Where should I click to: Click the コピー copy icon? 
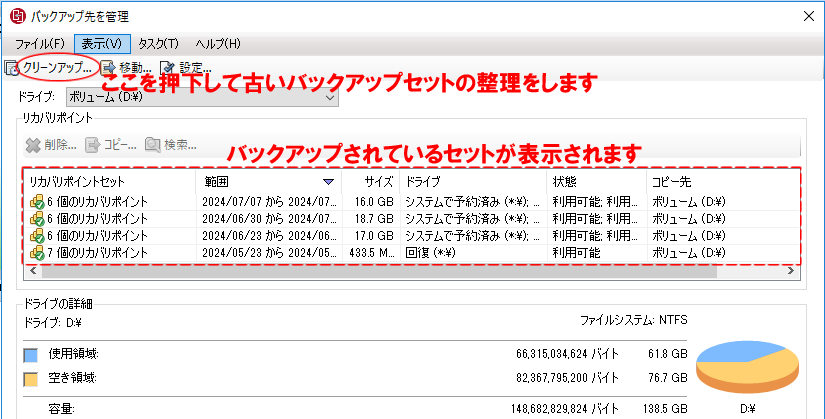(x=93, y=145)
